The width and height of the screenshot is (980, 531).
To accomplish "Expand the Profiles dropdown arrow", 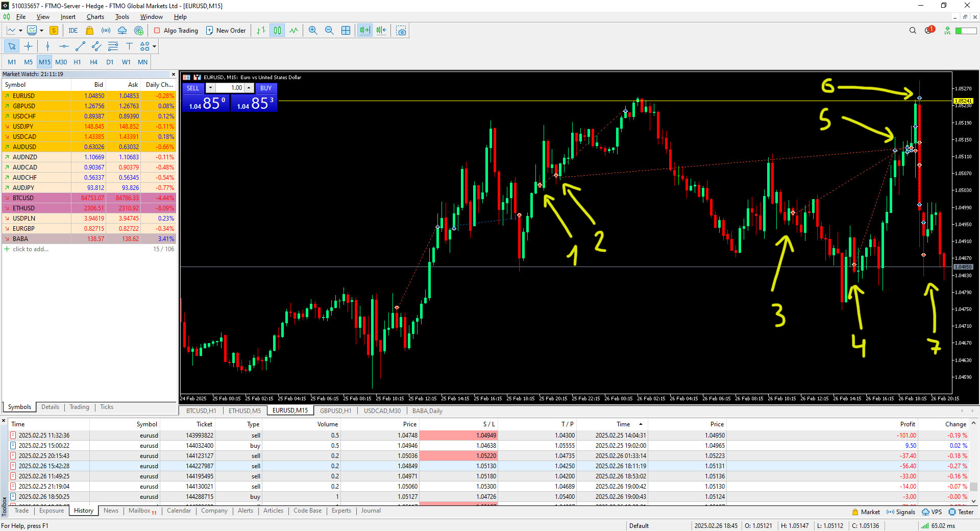I will click(x=41, y=31).
